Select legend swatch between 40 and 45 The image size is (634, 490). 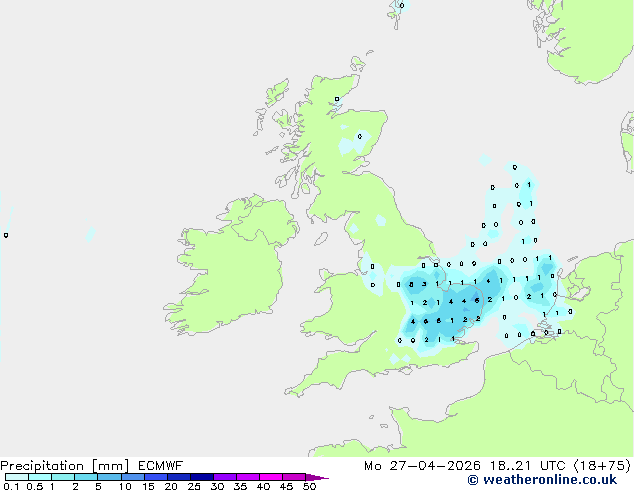coord(271,477)
